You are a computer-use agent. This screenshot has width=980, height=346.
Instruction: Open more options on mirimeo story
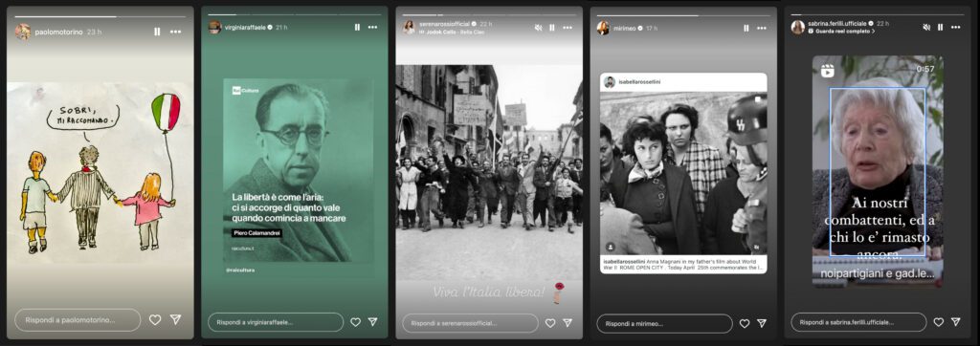(762, 28)
